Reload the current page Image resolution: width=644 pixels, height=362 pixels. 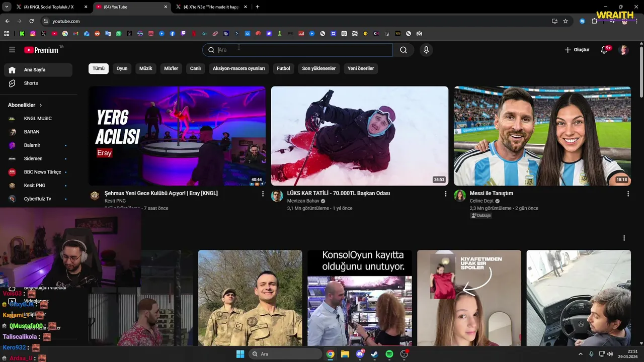coord(31,21)
